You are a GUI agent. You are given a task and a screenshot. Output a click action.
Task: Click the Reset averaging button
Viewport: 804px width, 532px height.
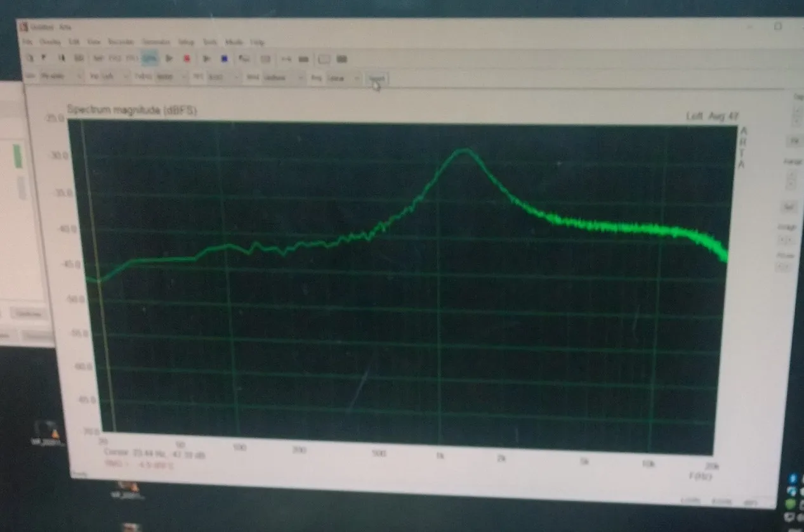point(376,79)
